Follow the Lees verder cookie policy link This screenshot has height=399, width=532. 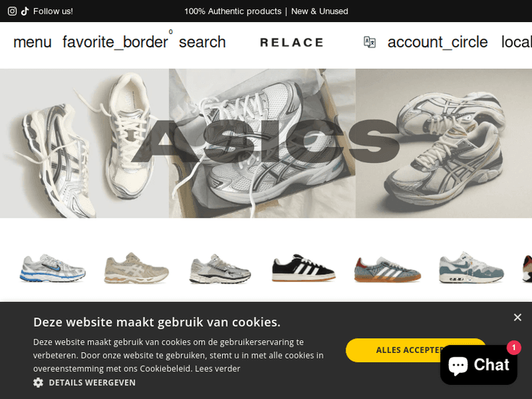click(218, 369)
